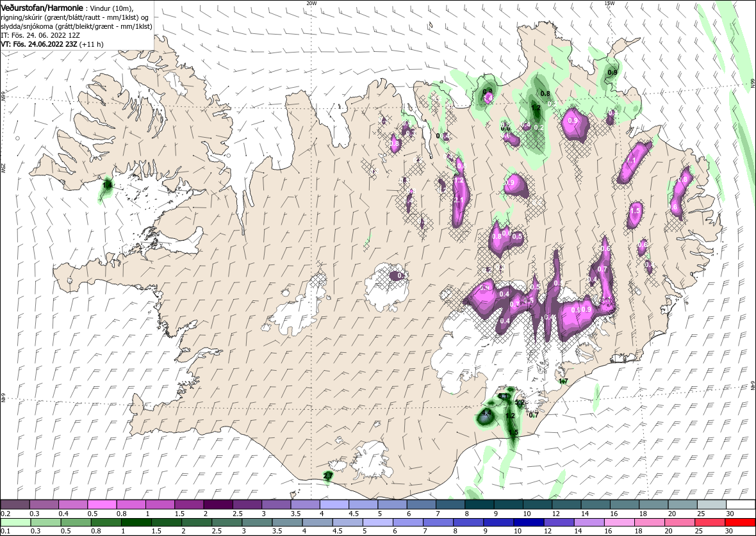
Task: Click the 0.1 label in the lower legend
Action: point(6,532)
